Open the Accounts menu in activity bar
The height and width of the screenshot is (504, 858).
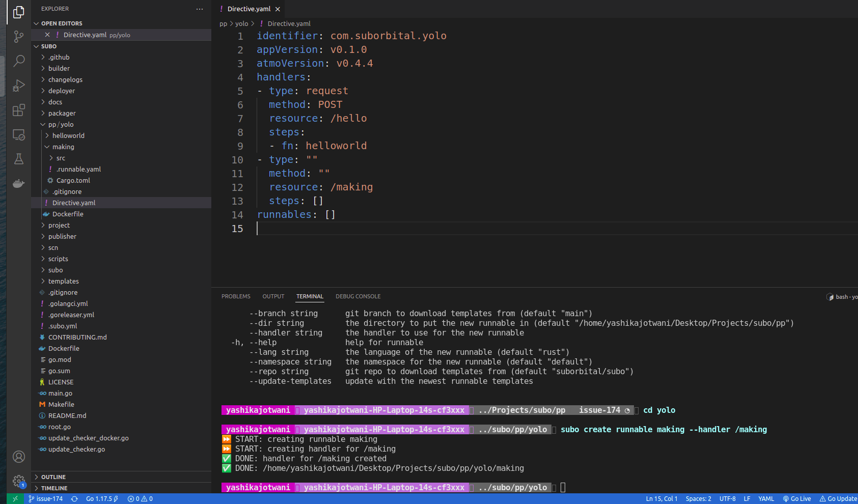tap(18, 457)
